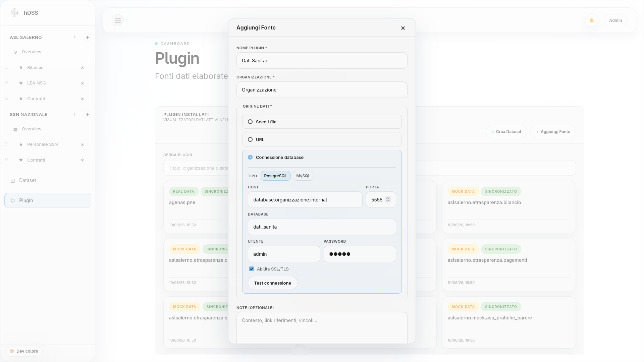
Task: Click the Dataset sidebar icon
Action: pos(13,181)
